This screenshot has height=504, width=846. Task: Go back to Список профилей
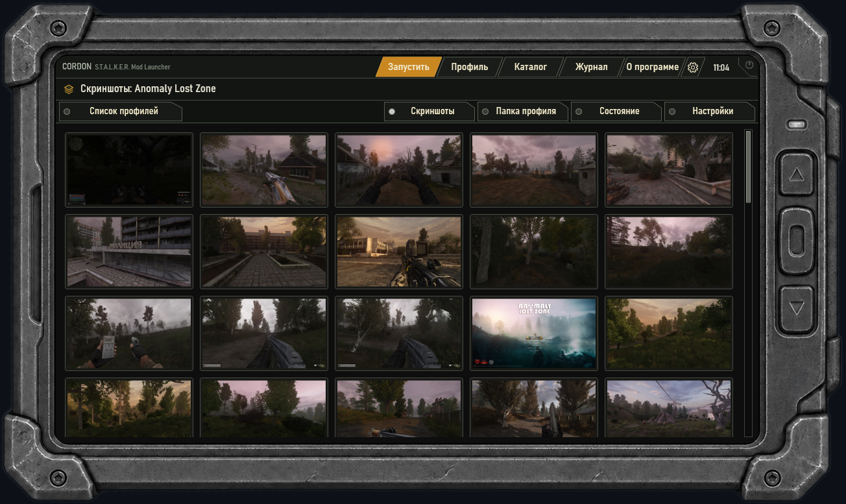(x=121, y=111)
